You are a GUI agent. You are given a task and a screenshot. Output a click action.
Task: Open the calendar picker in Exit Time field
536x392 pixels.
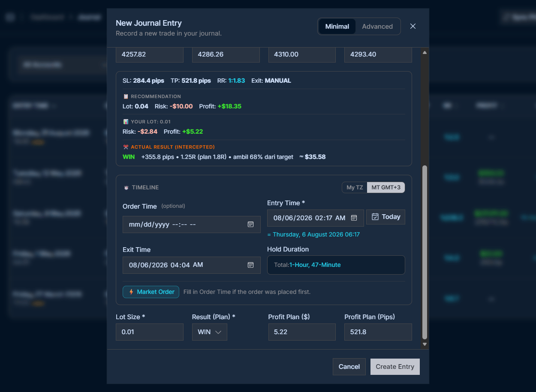pos(251,265)
